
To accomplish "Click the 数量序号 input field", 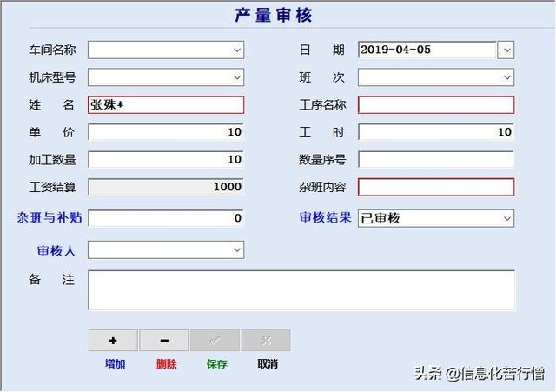I will [436, 159].
